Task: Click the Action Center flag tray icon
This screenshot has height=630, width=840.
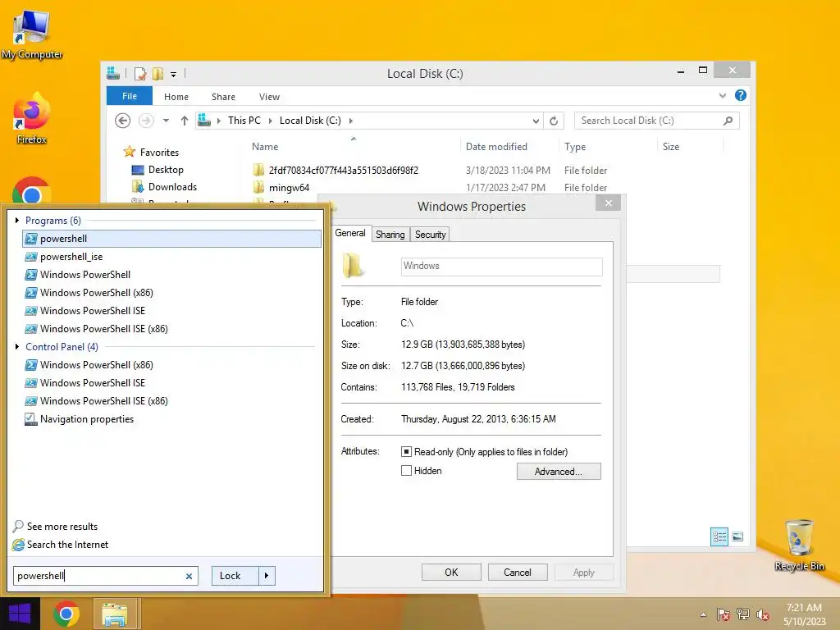Action: click(724, 614)
